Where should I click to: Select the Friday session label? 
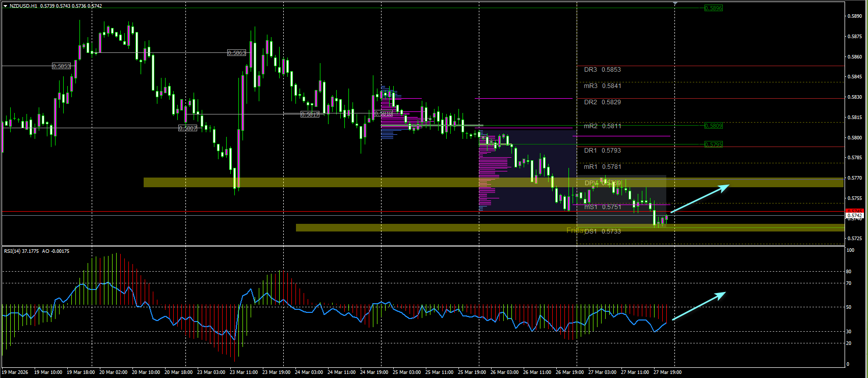coord(576,230)
